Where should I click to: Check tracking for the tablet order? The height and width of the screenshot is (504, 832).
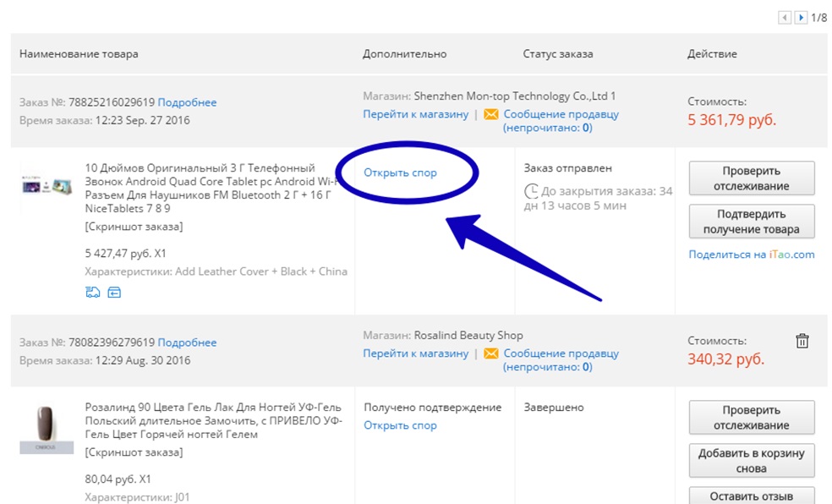(752, 178)
